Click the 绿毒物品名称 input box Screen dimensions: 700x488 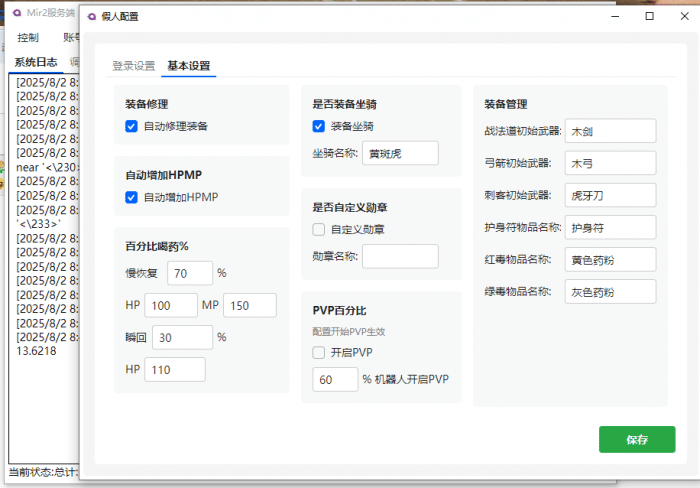pyautogui.click(x=609, y=292)
